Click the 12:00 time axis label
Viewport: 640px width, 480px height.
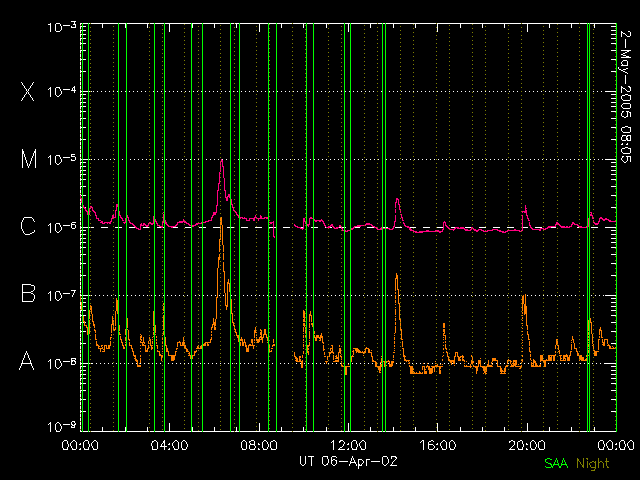pyautogui.click(x=348, y=445)
